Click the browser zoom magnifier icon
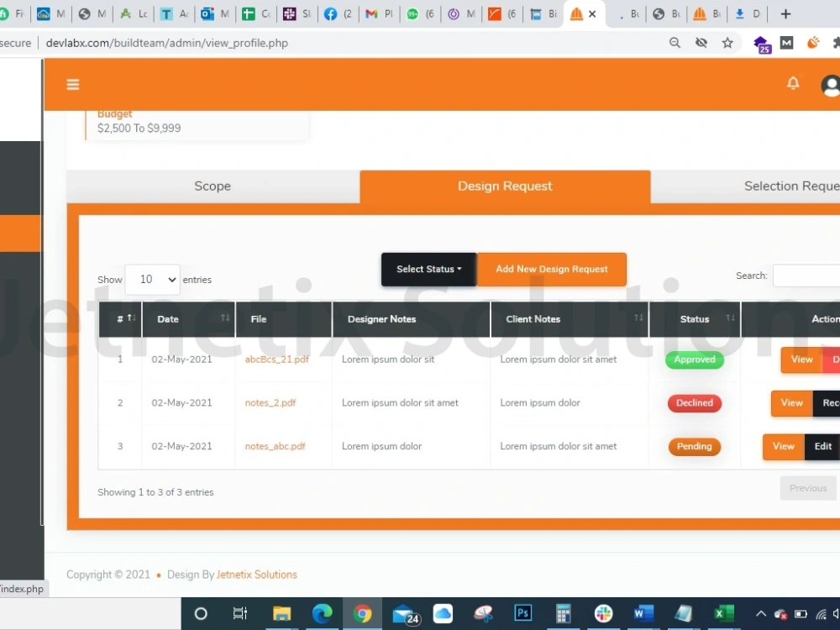Image resolution: width=840 pixels, height=630 pixels. (675, 43)
